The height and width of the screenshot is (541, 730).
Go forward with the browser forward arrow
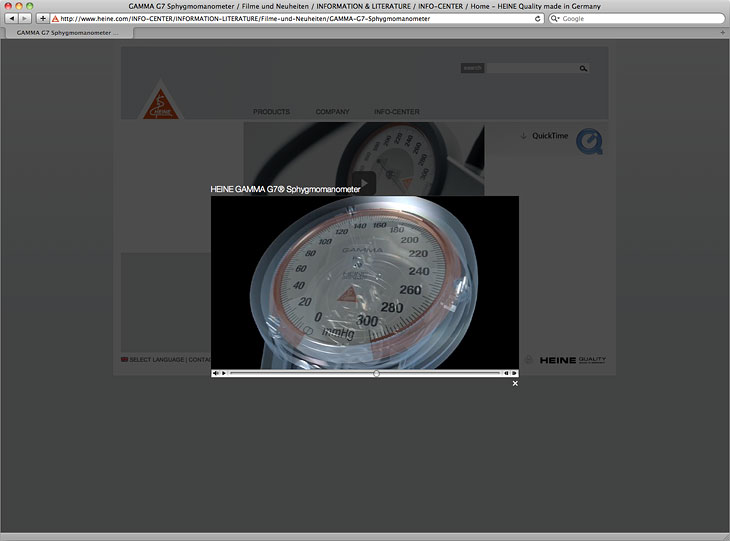[25, 19]
